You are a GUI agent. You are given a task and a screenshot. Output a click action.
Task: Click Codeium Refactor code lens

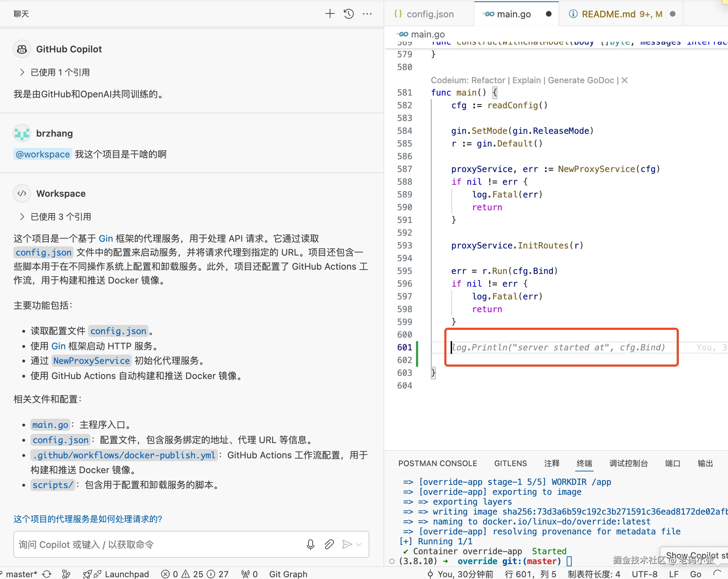click(488, 80)
